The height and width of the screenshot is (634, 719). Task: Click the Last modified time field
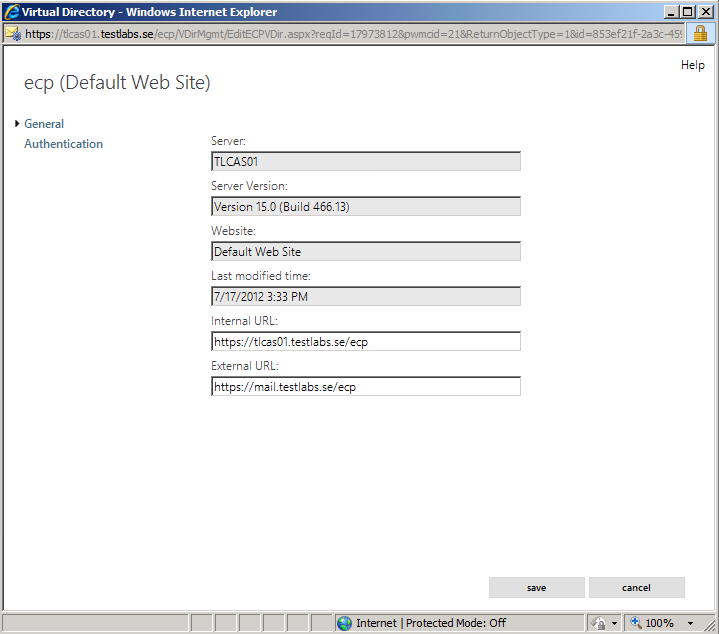coord(366,297)
